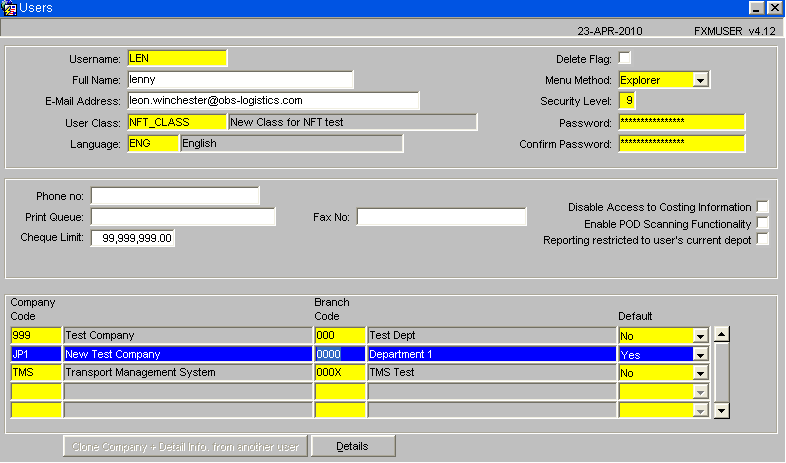
Task: Click the Print Queue field
Action: pyautogui.click(x=183, y=217)
